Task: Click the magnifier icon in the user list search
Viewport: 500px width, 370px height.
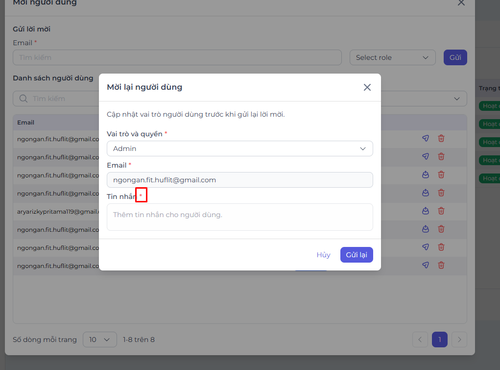Action: (23, 99)
